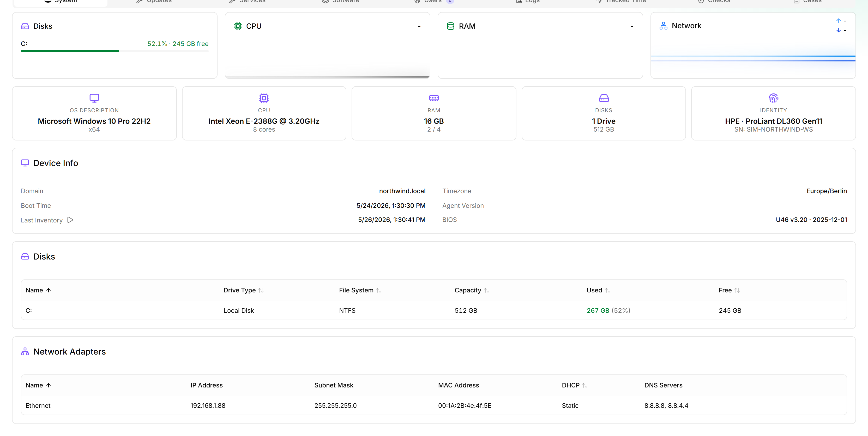Click the Boot Time value '5/24/2026, 1:30:30 PM'
The height and width of the screenshot is (436, 868).
pos(391,206)
